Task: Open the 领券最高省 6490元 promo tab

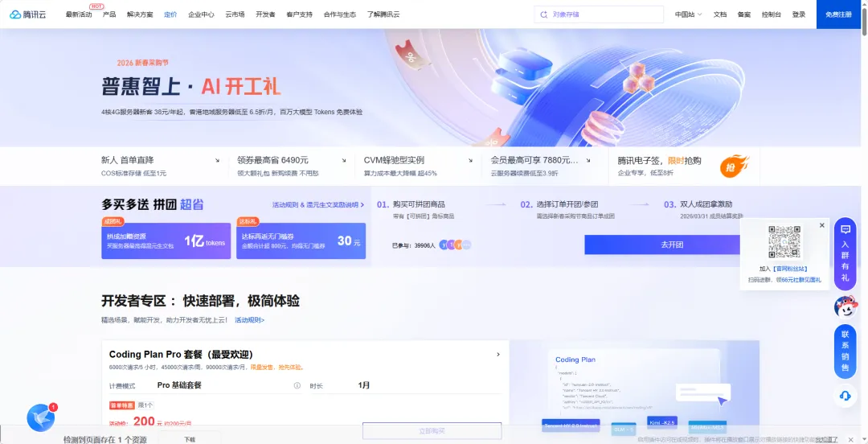Action: tap(293, 166)
